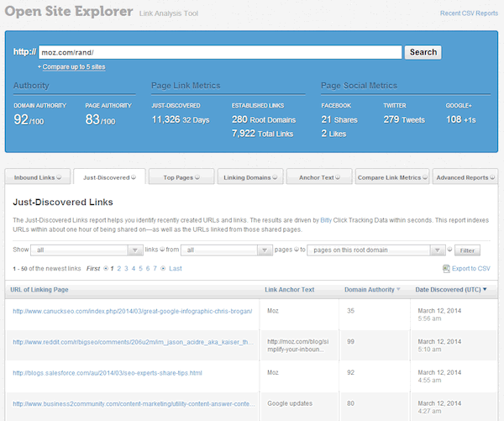Select the 'Google updates' anchor text cell
This screenshot has height=421, width=504.
[290, 403]
